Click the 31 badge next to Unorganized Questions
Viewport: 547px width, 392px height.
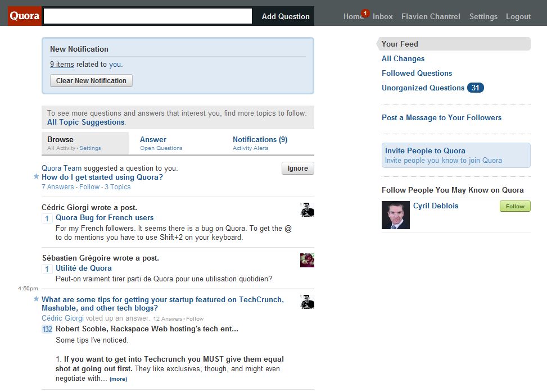[x=476, y=88]
